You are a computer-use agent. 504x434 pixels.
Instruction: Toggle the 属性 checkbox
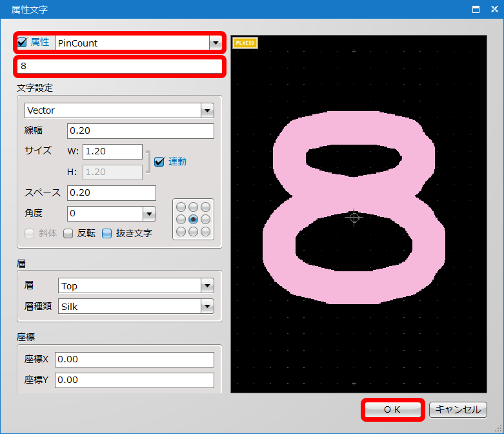(23, 43)
